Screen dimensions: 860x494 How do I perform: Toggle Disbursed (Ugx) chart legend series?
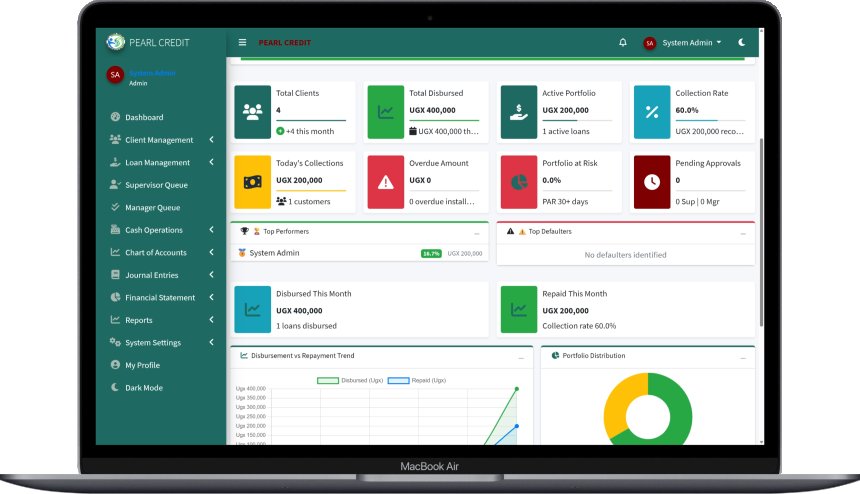[x=348, y=380]
